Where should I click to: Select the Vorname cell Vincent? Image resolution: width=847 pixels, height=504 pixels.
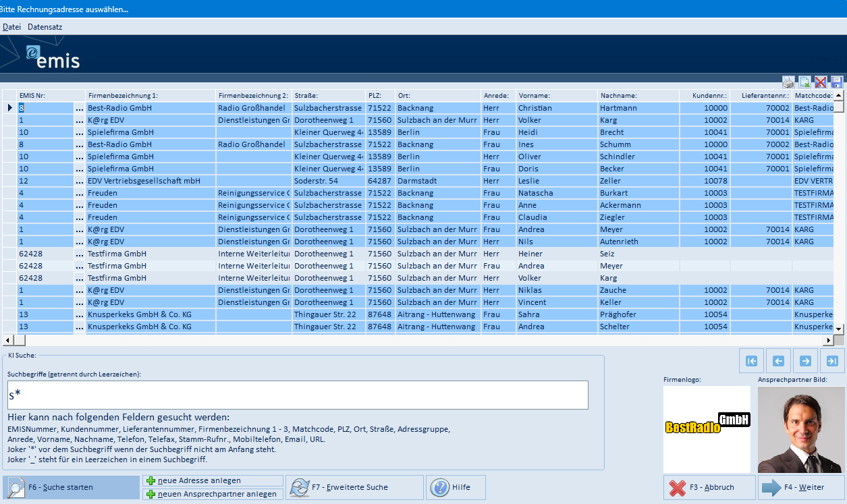pos(557,302)
